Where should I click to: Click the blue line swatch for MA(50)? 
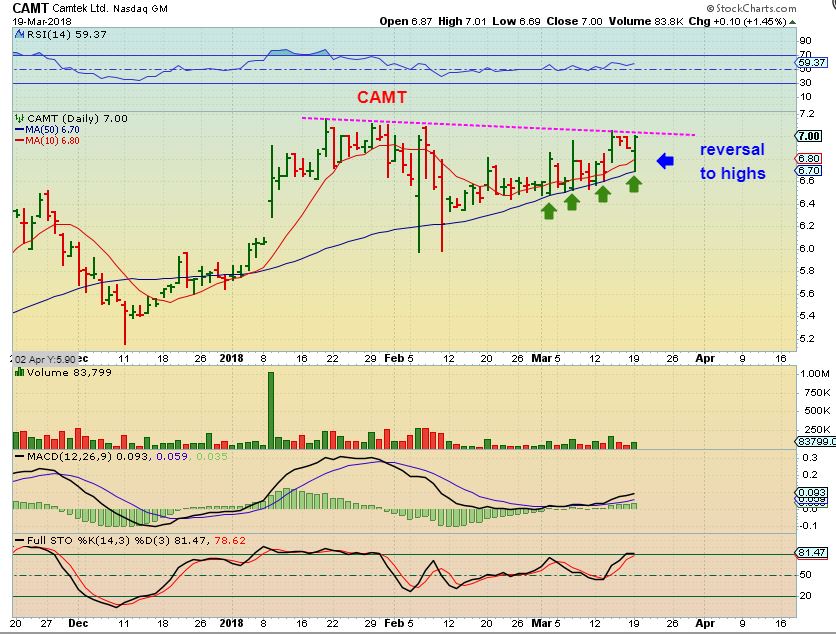[20, 130]
